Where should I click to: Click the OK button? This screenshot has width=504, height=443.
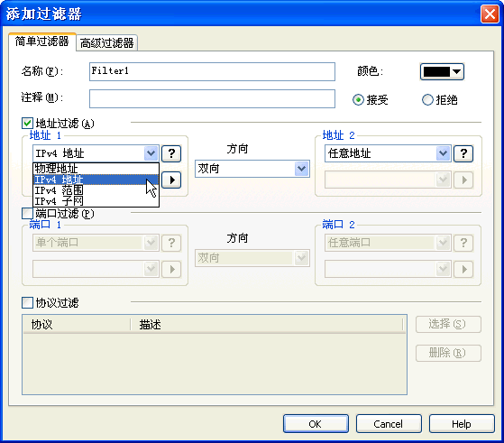point(316,424)
